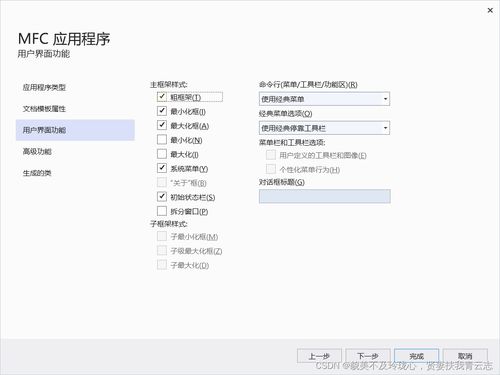The image size is (500, 375).
Task: Go to the 应用程序类型 page
Action: point(75,87)
